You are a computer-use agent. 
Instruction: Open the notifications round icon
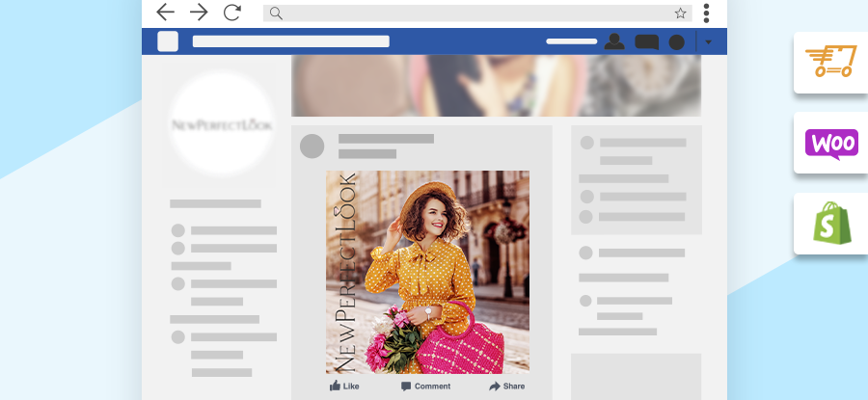click(x=677, y=41)
